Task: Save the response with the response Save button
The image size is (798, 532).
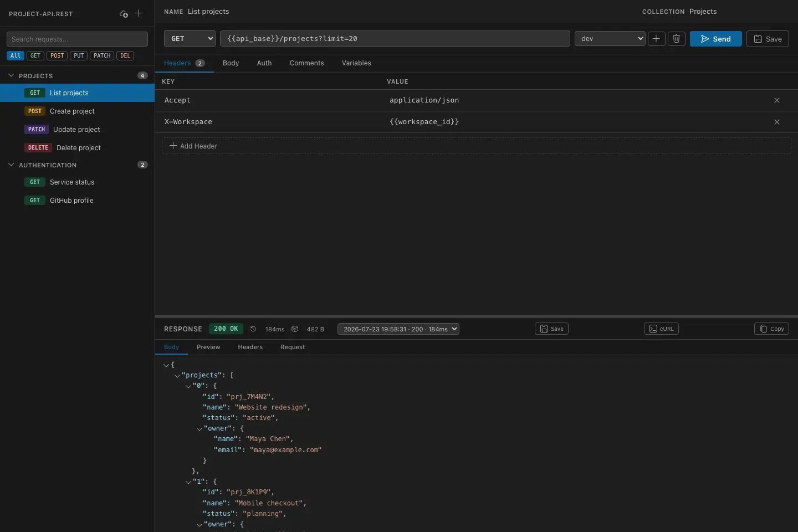Action: 551,329
